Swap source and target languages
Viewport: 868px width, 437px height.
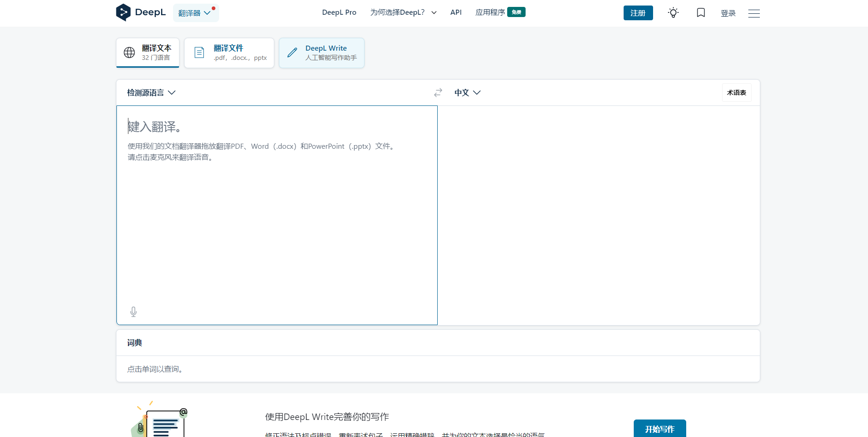tap(438, 93)
